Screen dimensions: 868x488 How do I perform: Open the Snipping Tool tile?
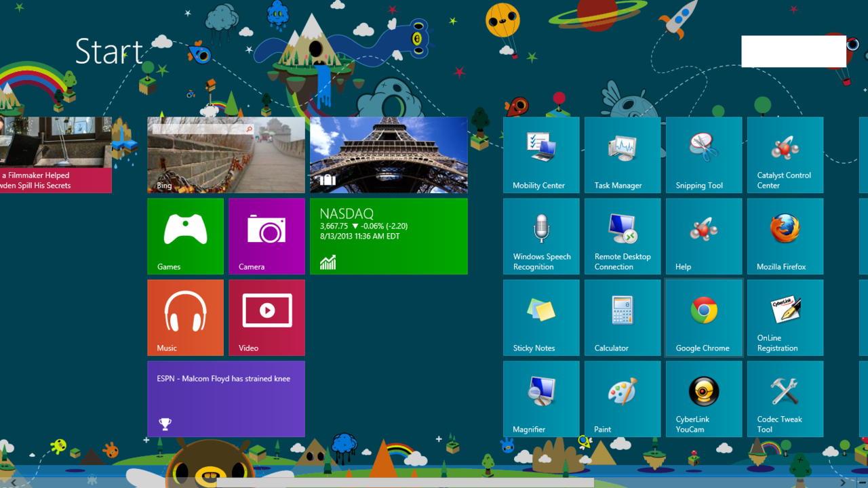704,155
